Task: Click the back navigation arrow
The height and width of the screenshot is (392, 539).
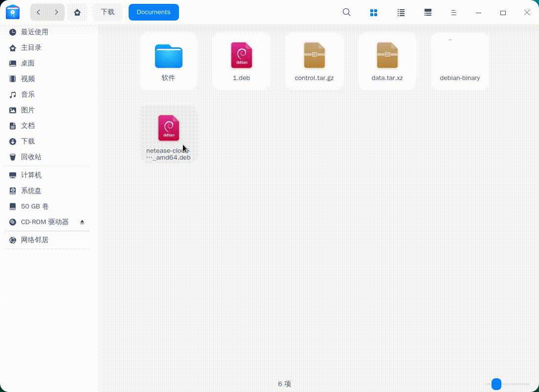Action: pyautogui.click(x=39, y=12)
